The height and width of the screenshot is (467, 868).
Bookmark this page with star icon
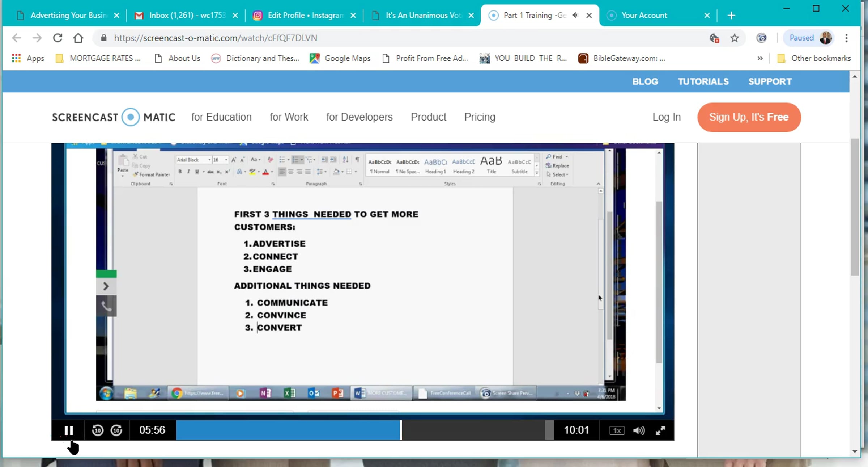click(x=735, y=38)
